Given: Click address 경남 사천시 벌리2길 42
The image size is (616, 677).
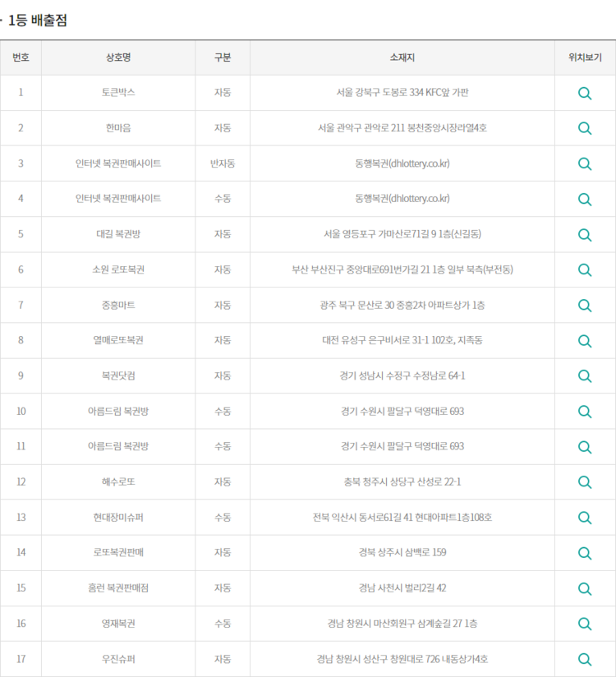Looking at the screenshot, I should coord(402,587).
